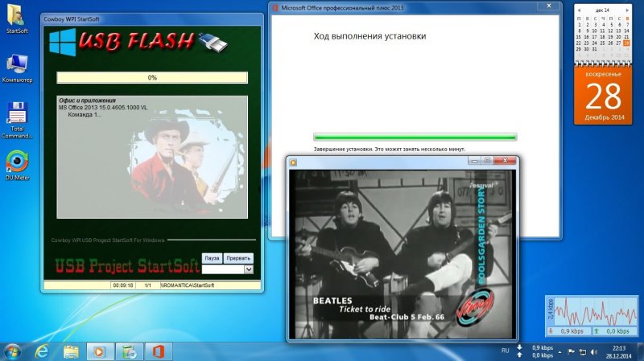Click the 0,9 kbps download reading in gadget
This screenshot has width=644, height=361.
pos(572,331)
